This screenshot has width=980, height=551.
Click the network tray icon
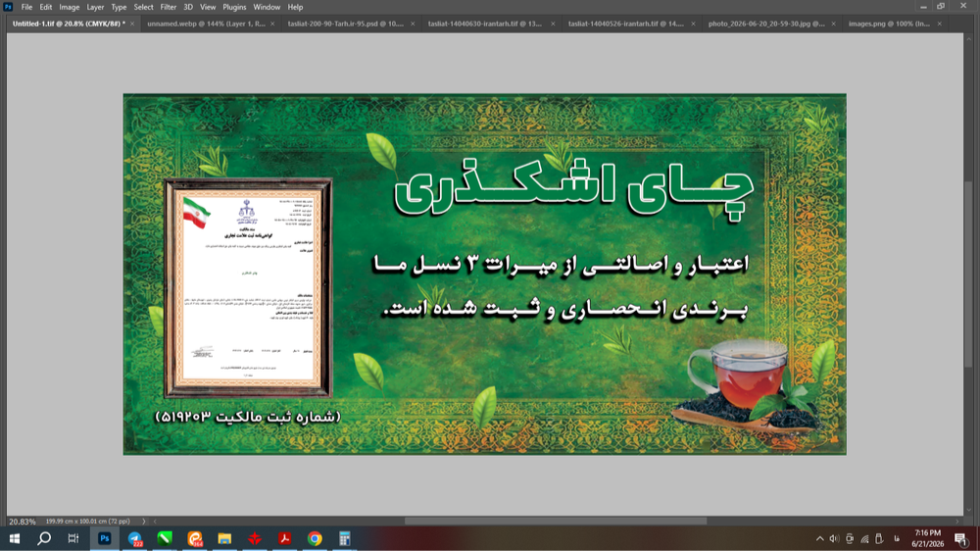tap(864, 538)
